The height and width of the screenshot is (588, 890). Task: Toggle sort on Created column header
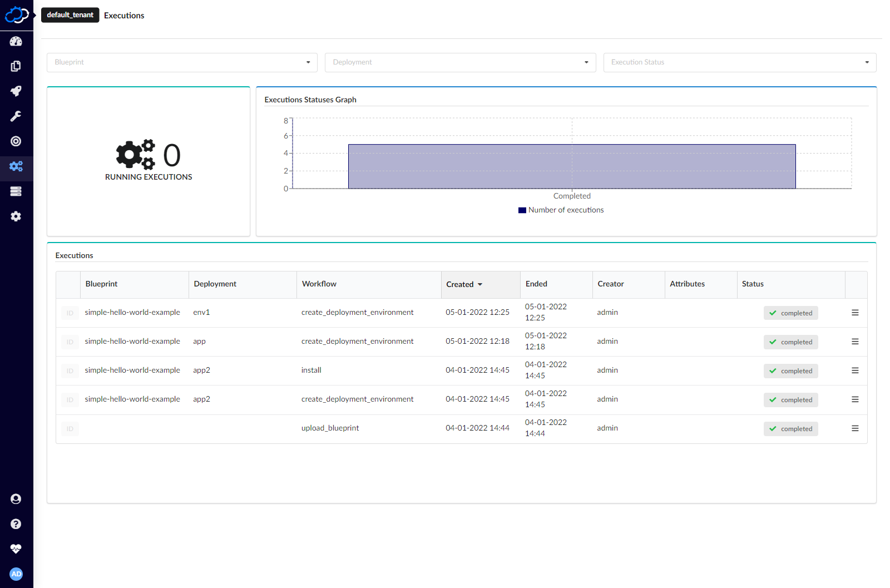481,284
